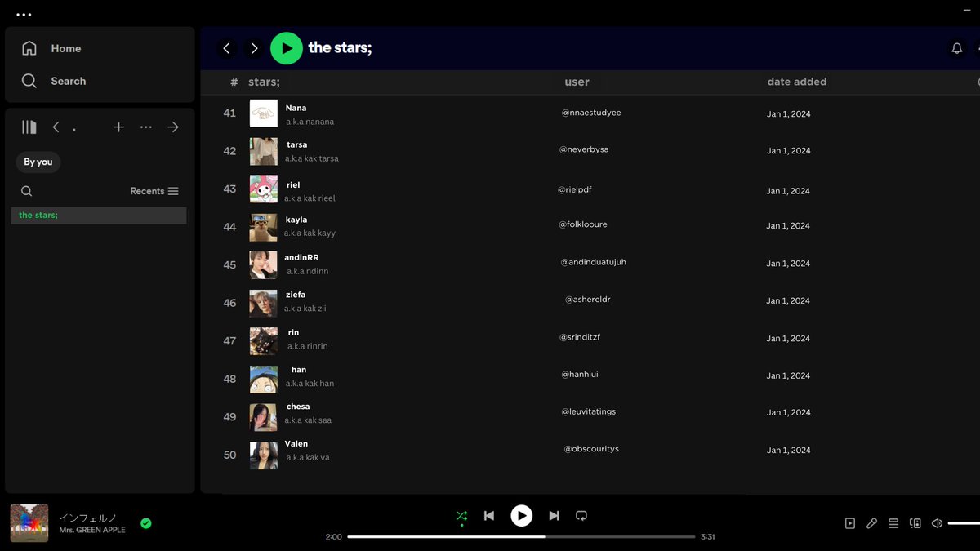The height and width of the screenshot is (551, 980).
Task: Toggle saved green checkmark
Action: (145, 523)
